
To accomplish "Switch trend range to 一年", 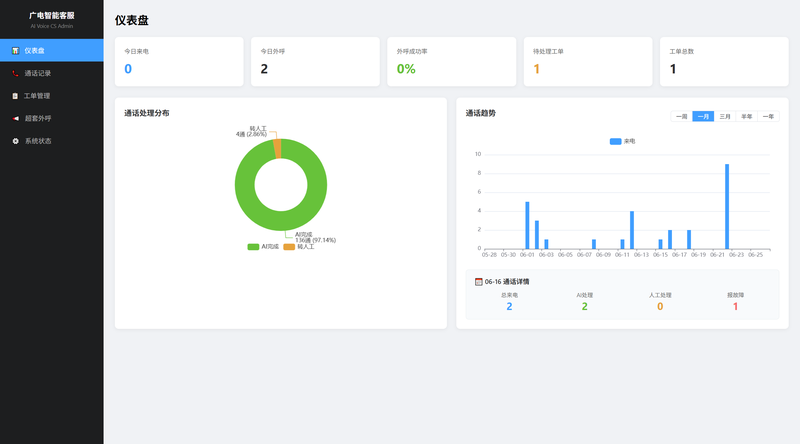I will [x=768, y=116].
